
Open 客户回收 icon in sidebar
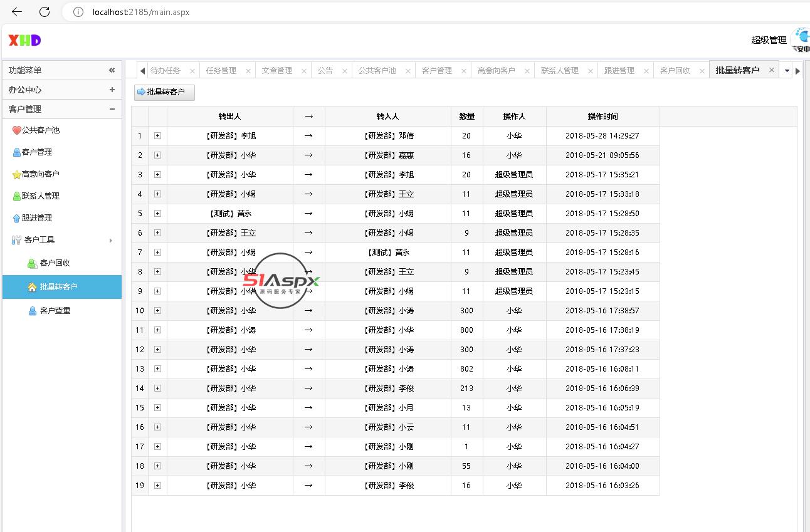32,263
